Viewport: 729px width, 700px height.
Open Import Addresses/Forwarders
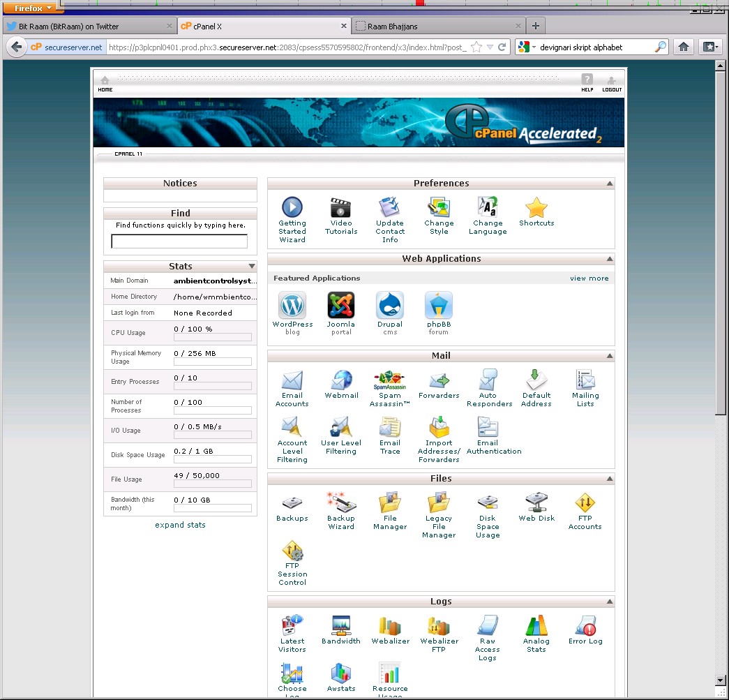click(439, 440)
